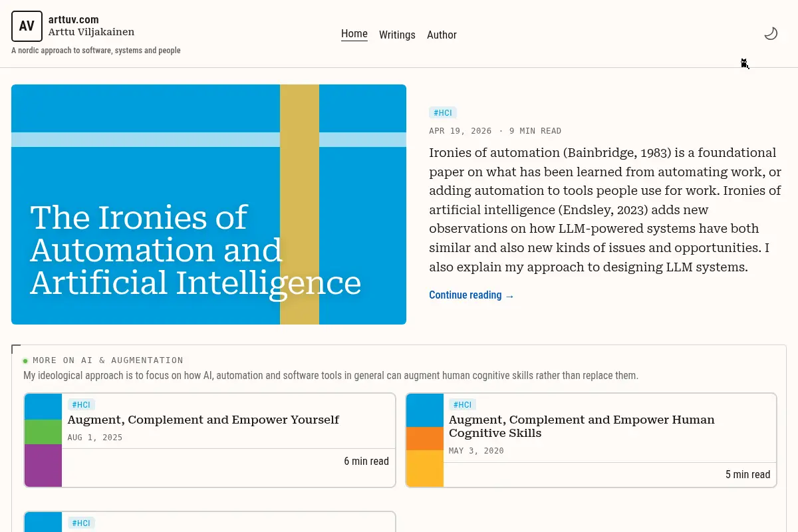Screen dimensions: 798x532
Task: Click the AV logo icon
Action: pyautogui.click(x=27, y=27)
